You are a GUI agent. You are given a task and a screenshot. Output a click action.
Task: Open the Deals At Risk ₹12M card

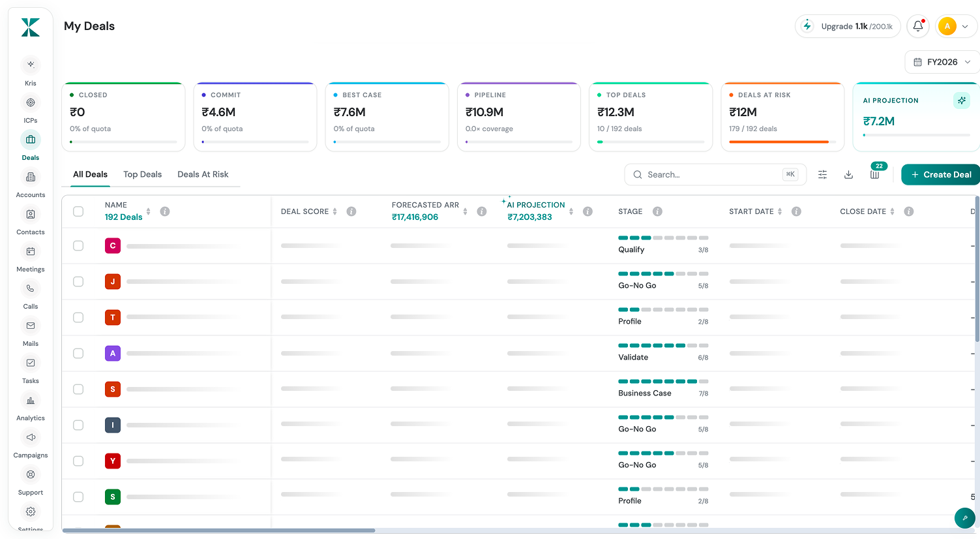(x=782, y=117)
